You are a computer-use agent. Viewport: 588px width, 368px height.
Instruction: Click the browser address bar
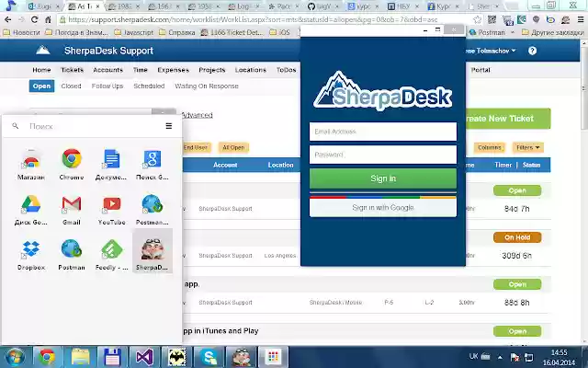coord(265,19)
